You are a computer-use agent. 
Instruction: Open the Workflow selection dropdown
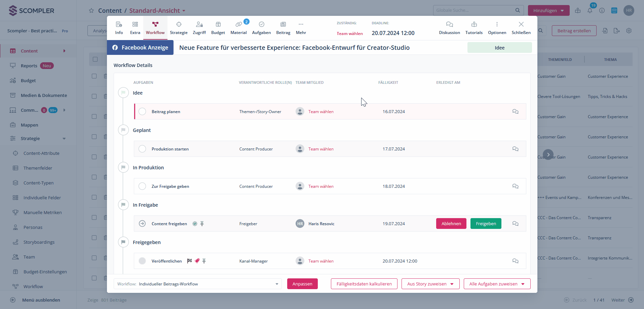[198, 284]
